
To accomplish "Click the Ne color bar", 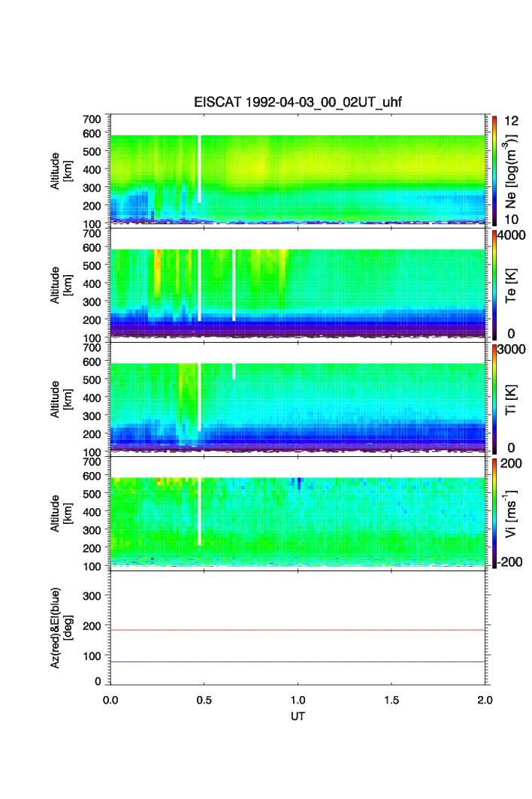I will pyautogui.click(x=494, y=171).
